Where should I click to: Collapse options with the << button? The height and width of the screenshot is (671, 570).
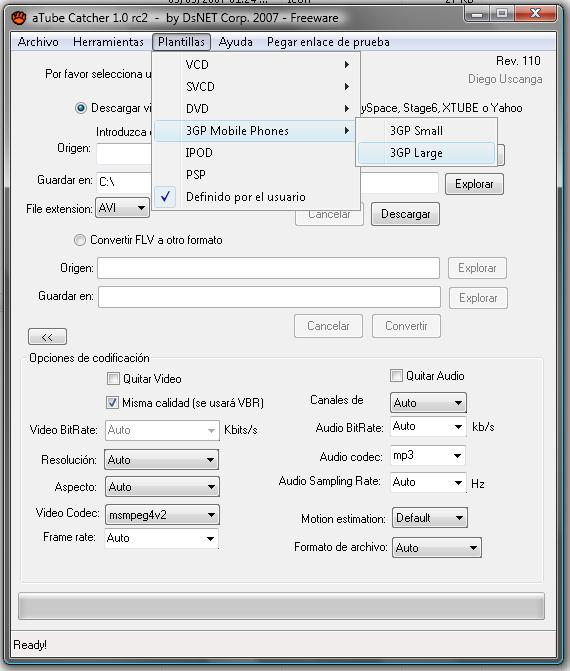click(48, 337)
